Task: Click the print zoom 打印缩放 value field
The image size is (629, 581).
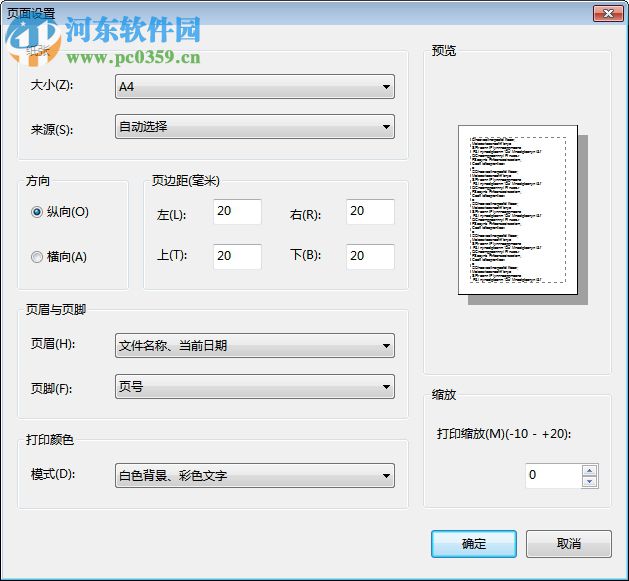Action: coord(553,476)
